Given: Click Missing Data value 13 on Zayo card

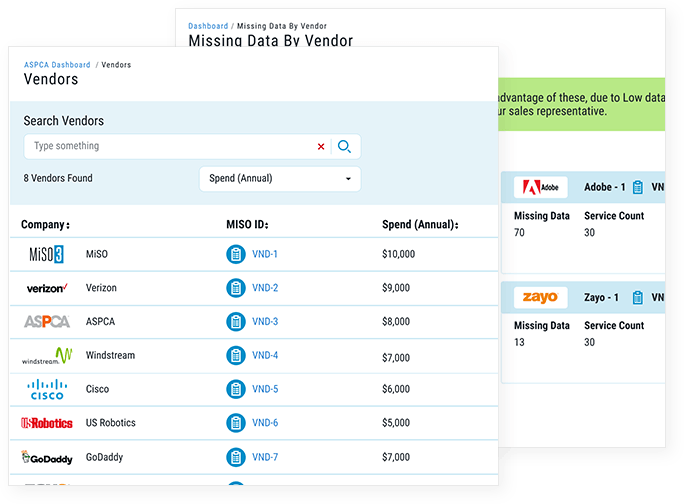Looking at the screenshot, I should tap(519, 342).
